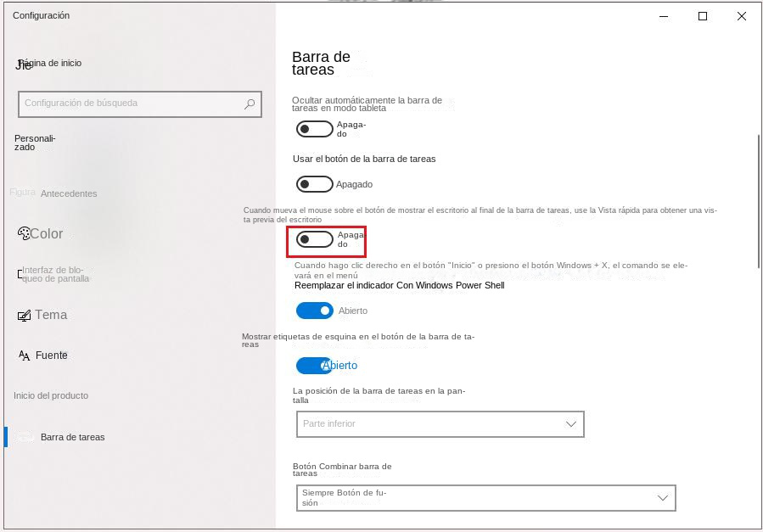Click the home page icon

[24, 64]
